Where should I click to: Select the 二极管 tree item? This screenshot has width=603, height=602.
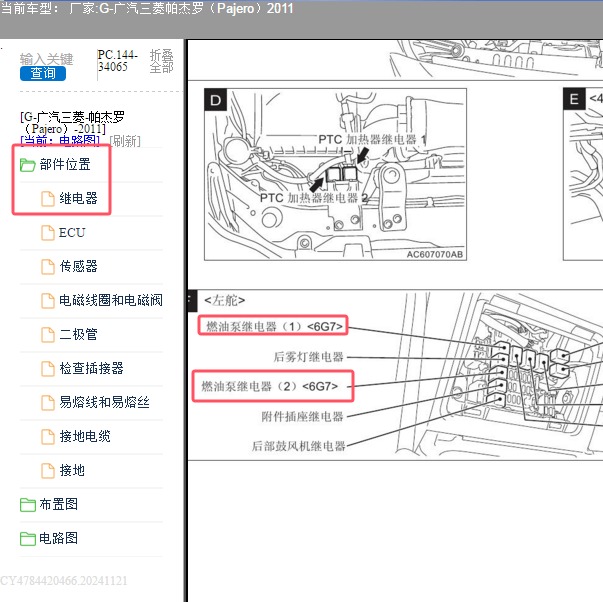coord(78,334)
